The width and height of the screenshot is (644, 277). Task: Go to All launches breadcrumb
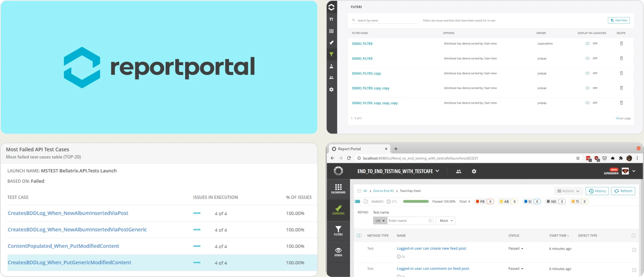[365, 191]
